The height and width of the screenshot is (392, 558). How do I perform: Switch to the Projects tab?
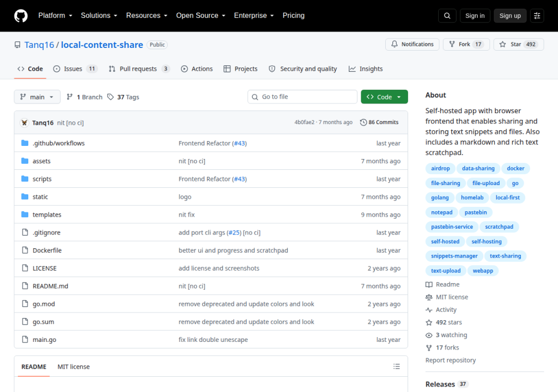point(240,69)
